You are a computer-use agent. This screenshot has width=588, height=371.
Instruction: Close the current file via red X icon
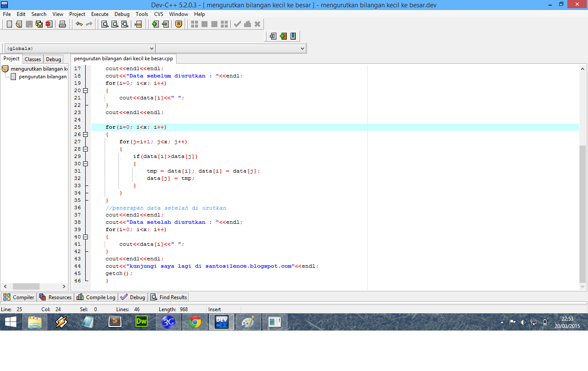click(x=49, y=24)
